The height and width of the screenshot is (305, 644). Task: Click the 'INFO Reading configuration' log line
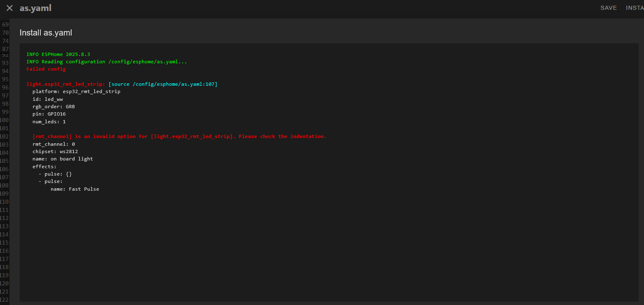(106, 62)
